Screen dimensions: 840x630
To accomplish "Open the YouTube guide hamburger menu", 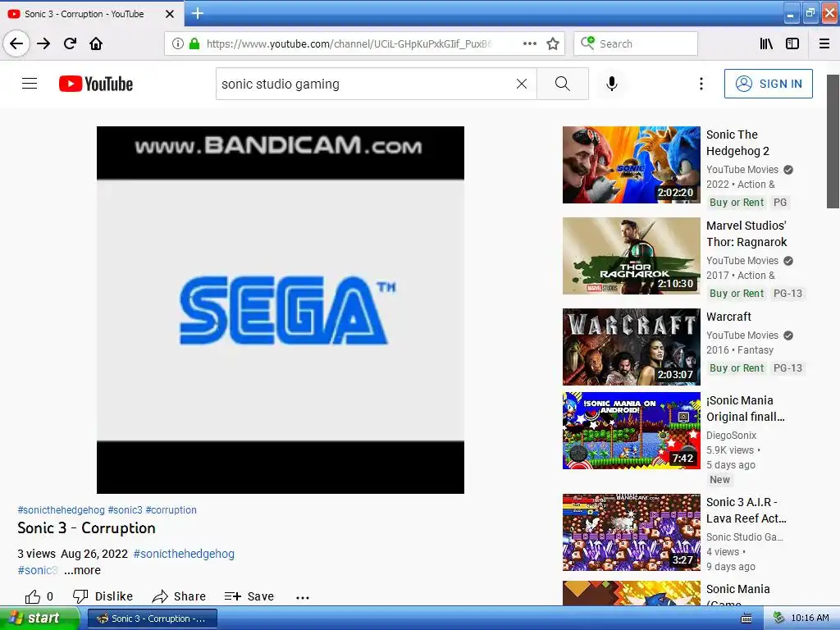I will click(x=30, y=84).
